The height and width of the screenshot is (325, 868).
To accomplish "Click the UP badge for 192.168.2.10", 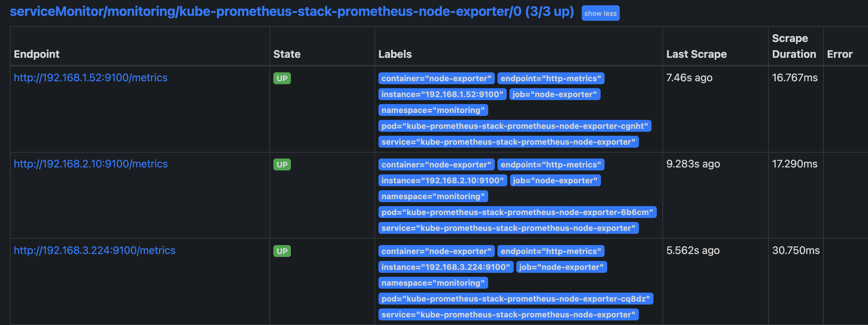I will point(282,165).
